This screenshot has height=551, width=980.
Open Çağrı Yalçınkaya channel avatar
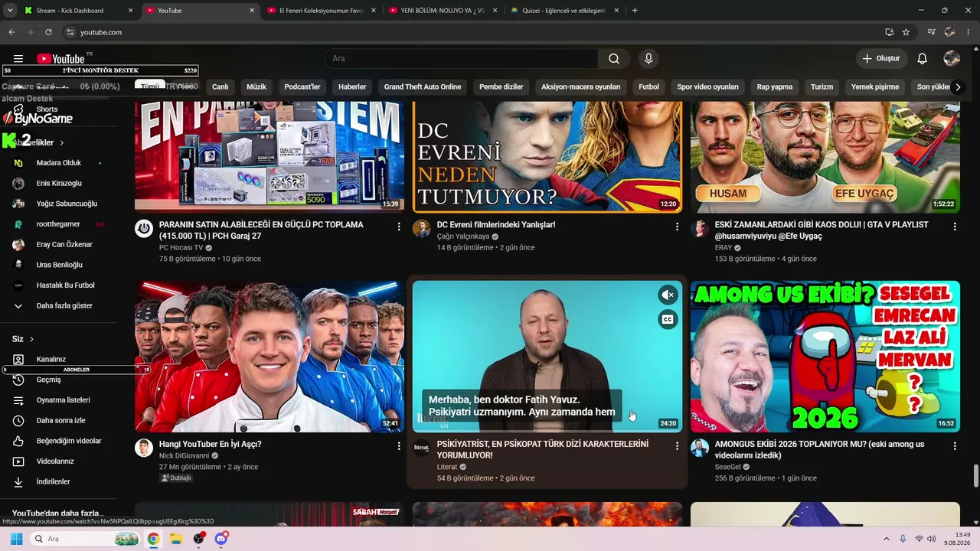(421, 228)
